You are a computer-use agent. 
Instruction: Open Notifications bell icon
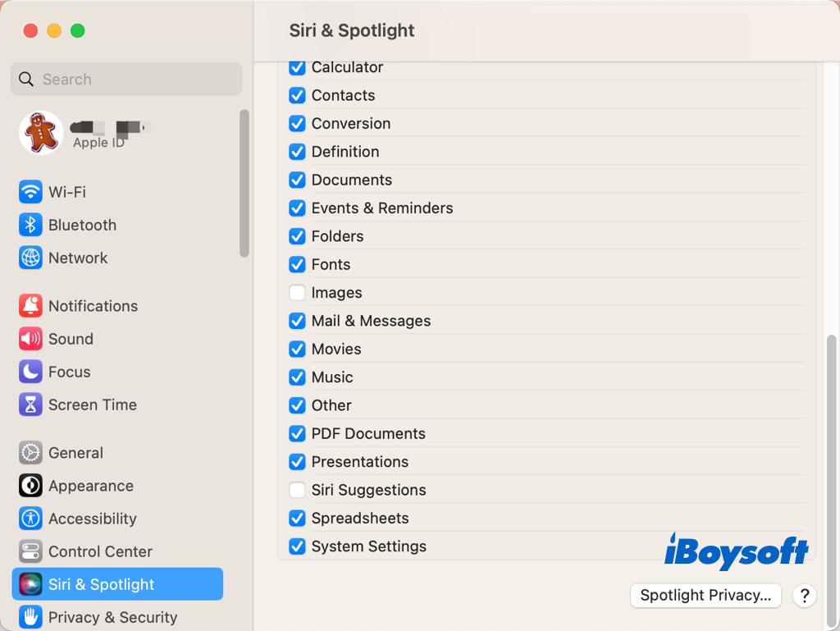click(30, 306)
